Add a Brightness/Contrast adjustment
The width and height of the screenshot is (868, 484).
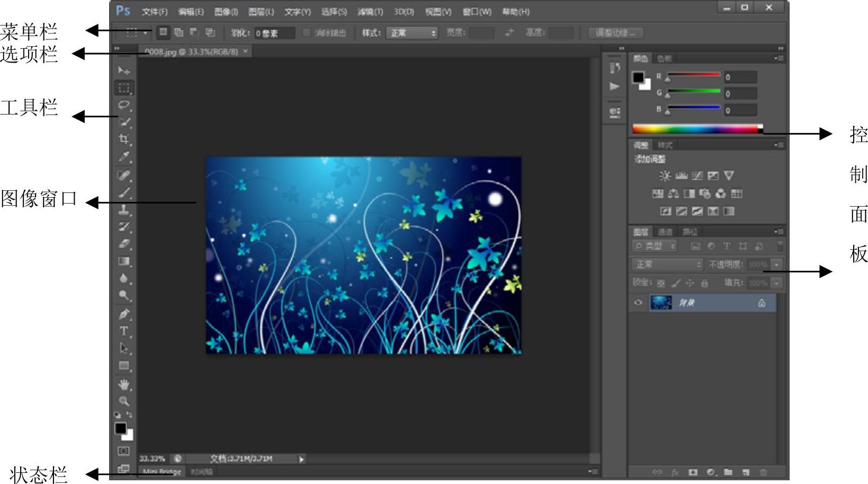tap(665, 175)
